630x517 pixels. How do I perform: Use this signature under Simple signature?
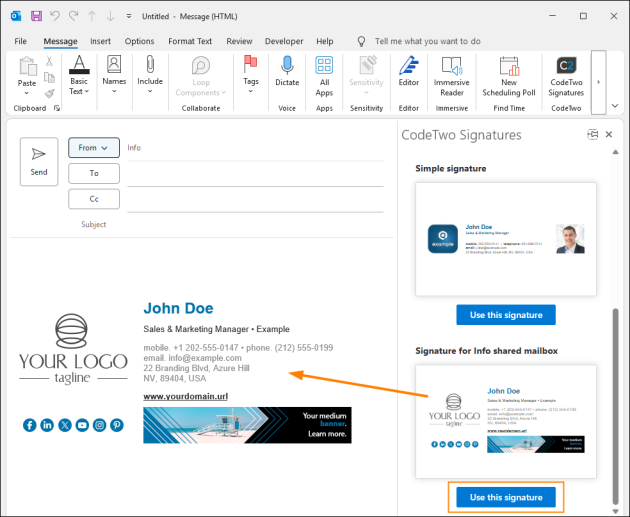coord(506,315)
